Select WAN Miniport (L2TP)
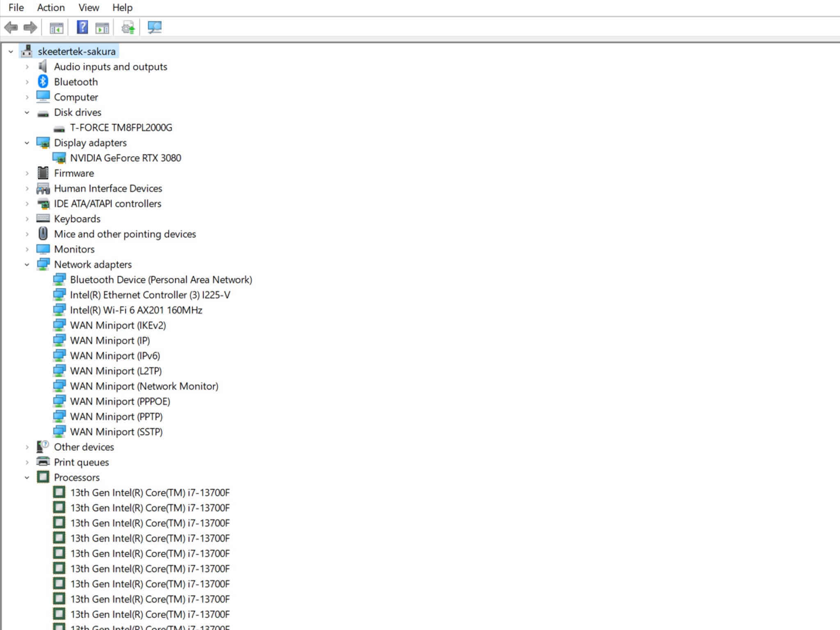This screenshot has height=630, width=840. [116, 371]
